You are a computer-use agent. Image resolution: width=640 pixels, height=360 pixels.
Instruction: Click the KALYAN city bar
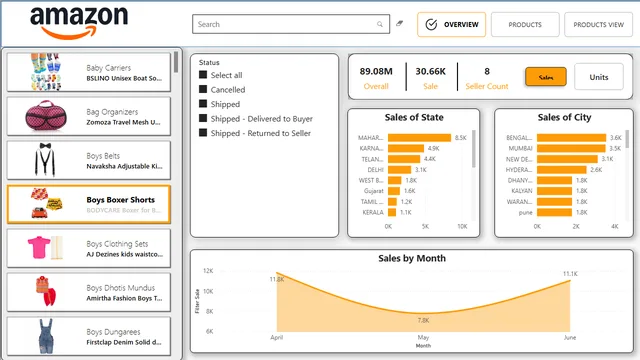(554, 191)
